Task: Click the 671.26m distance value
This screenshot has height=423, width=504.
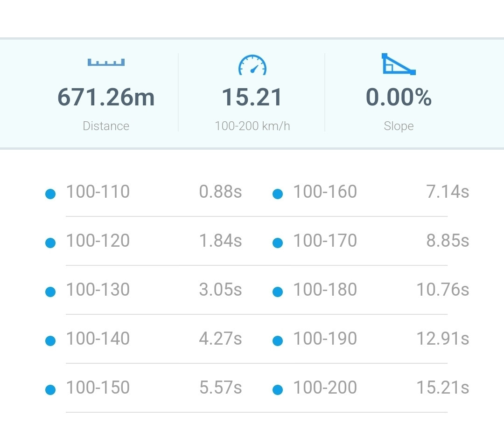Action: pyautogui.click(x=106, y=97)
